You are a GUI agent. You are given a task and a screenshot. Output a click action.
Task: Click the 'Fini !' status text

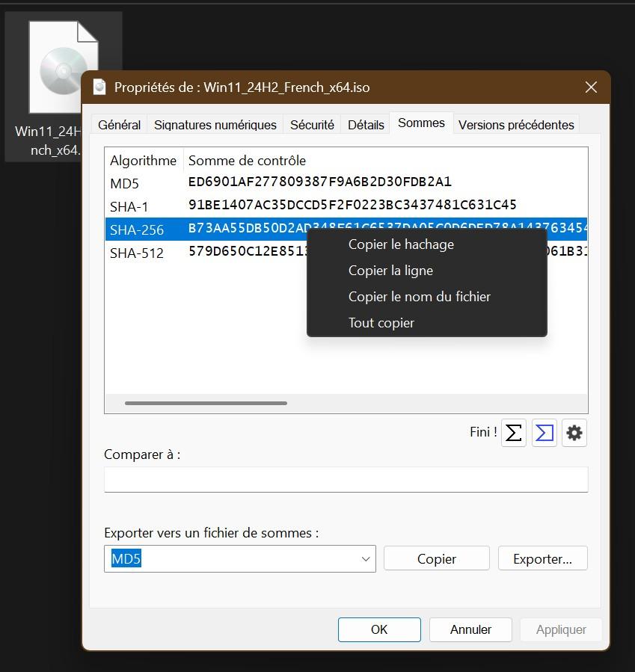483,432
